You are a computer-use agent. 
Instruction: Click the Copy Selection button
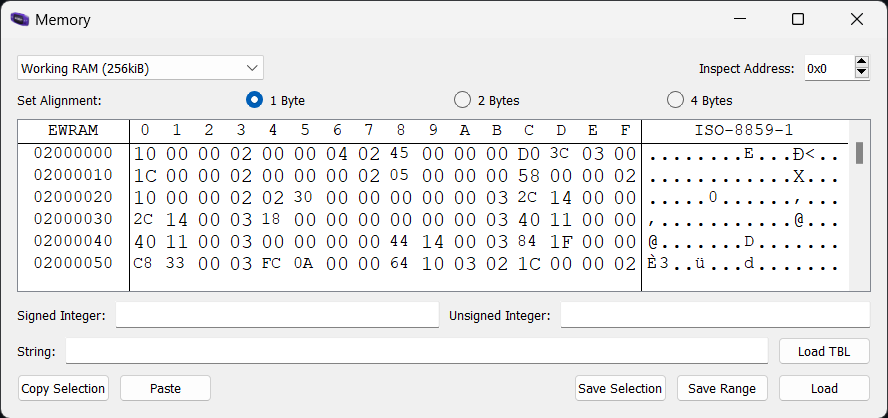(63, 388)
